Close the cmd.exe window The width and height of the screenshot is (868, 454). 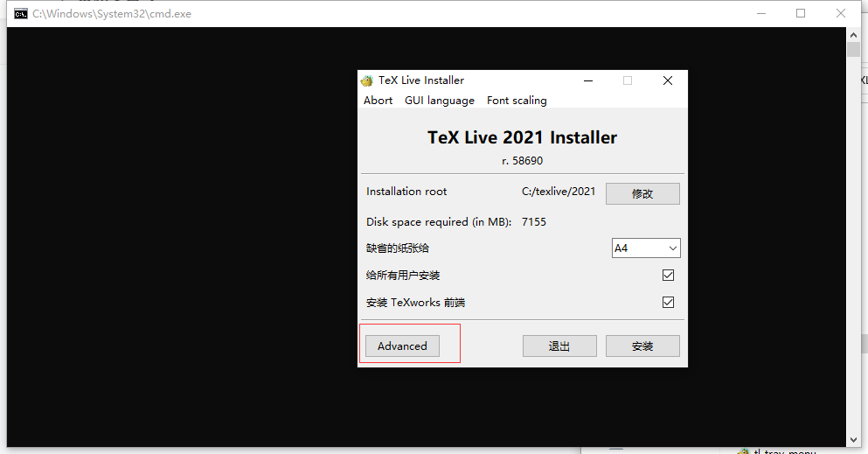pyautogui.click(x=840, y=13)
